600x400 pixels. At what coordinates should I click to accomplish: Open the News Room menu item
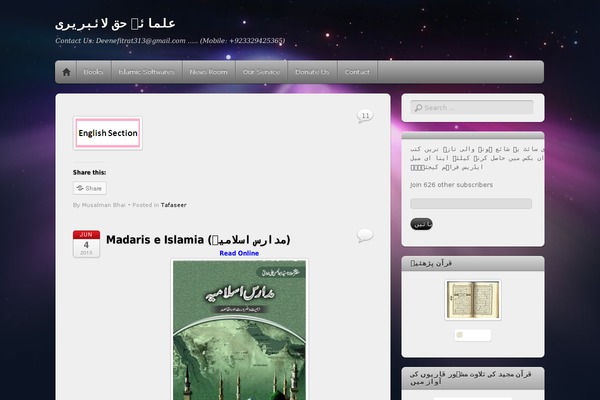[x=209, y=72]
